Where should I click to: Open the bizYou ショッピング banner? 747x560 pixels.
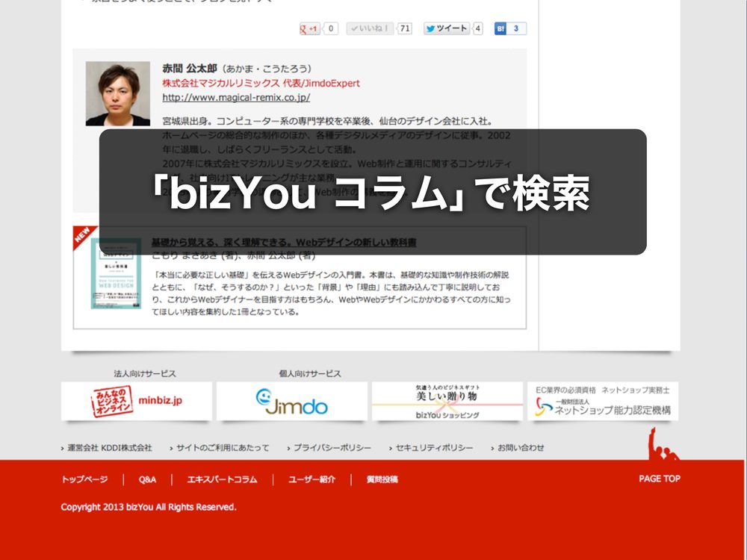click(447, 401)
